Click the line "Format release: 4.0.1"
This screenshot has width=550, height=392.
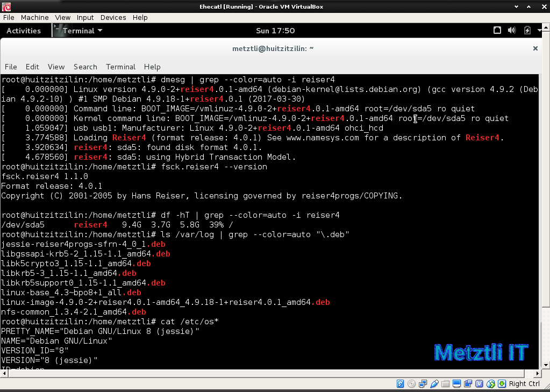[52, 186]
